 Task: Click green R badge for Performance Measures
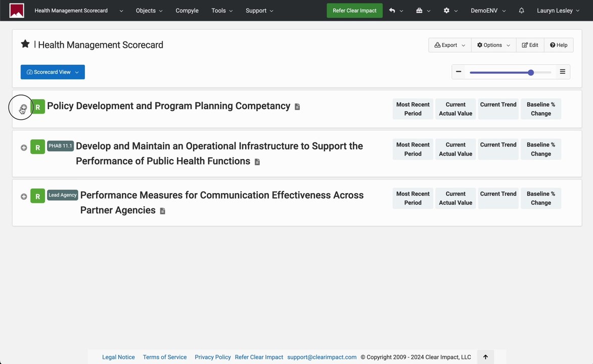click(38, 196)
